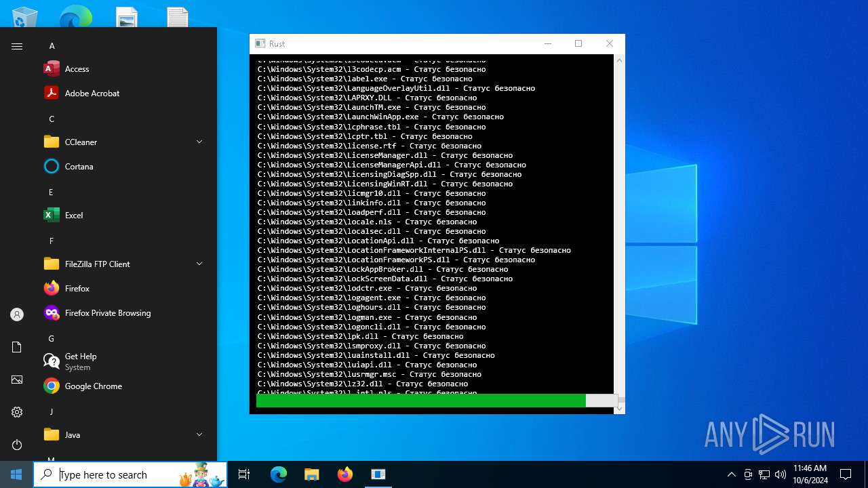Click the Rust window scroll up arrow
Image resolution: width=868 pixels, height=488 pixels.
619,60
